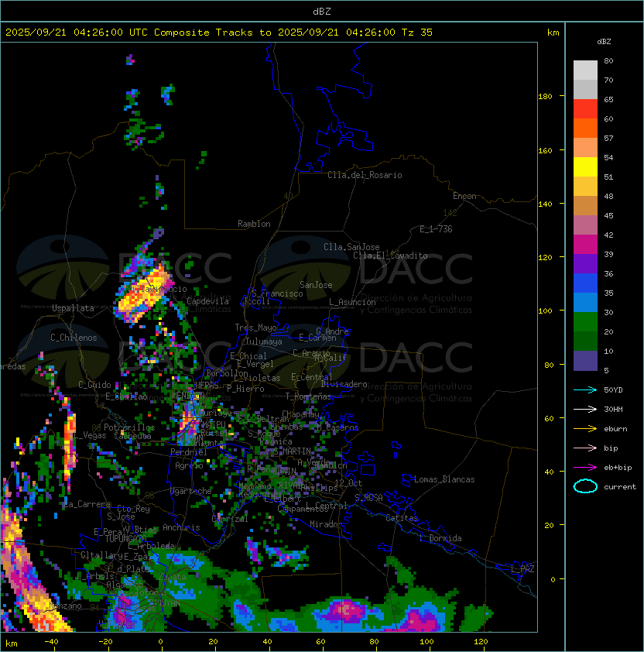Select the orange swatch beside 60 dBZ
This screenshot has width=644, height=652.
coord(585,128)
